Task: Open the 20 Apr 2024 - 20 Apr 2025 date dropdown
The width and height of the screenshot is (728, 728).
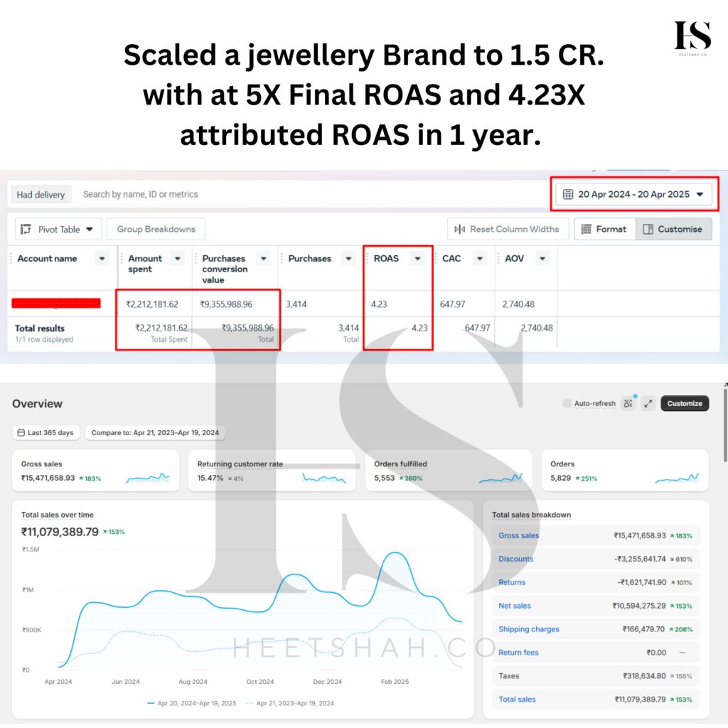Action: tap(633, 194)
